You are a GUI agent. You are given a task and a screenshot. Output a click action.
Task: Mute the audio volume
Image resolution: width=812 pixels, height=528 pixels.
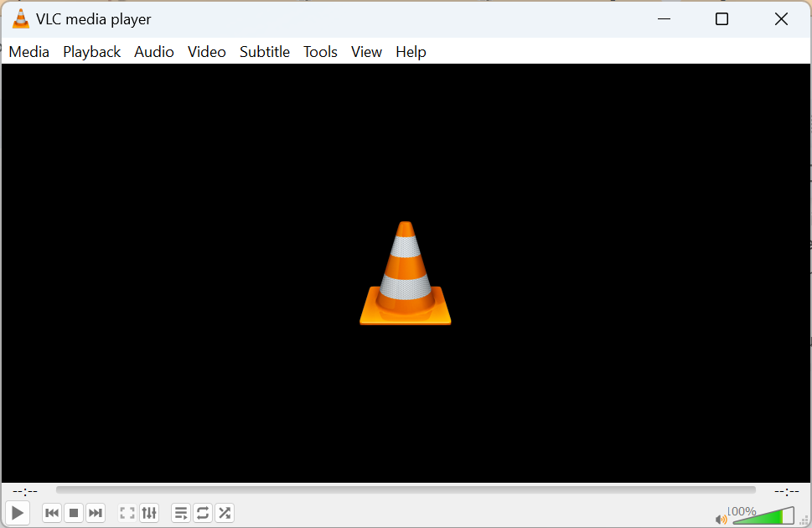point(720,518)
